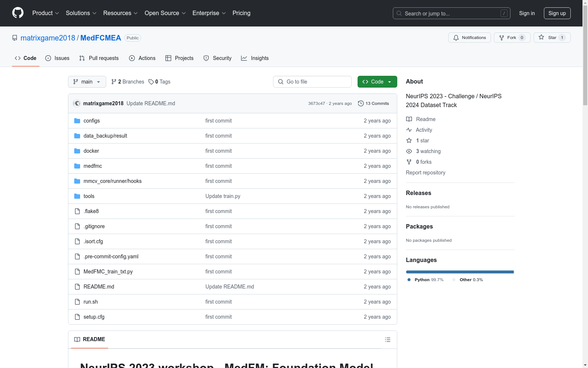Switch to the Issues tab

coord(57,58)
